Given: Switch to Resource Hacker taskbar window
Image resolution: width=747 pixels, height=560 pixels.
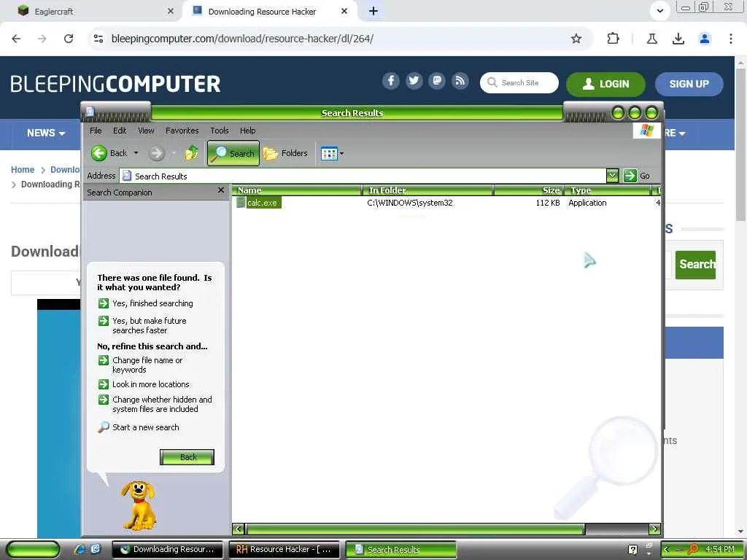Looking at the screenshot, I should [285, 550].
